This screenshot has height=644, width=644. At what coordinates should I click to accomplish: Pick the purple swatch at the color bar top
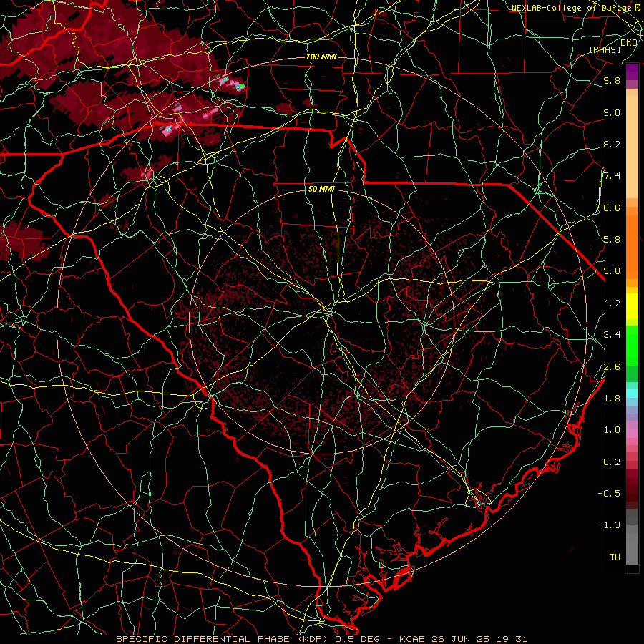632,71
